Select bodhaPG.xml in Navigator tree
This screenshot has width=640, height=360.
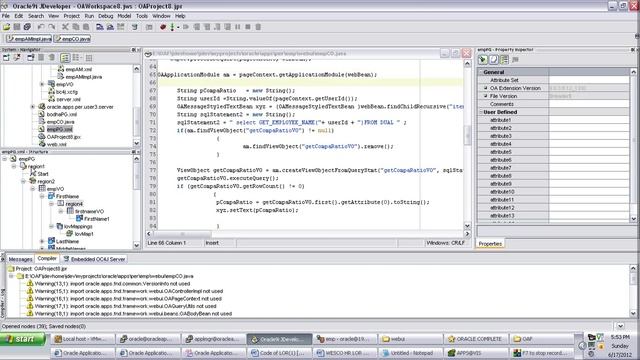tap(62, 114)
